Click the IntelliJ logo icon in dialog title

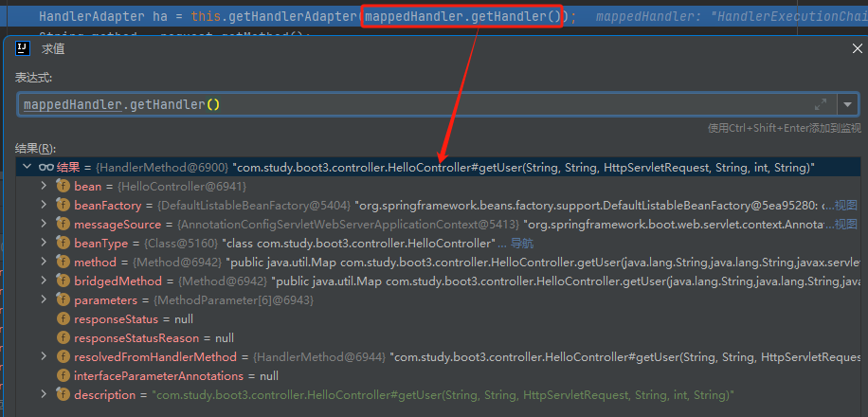coord(22,48)
